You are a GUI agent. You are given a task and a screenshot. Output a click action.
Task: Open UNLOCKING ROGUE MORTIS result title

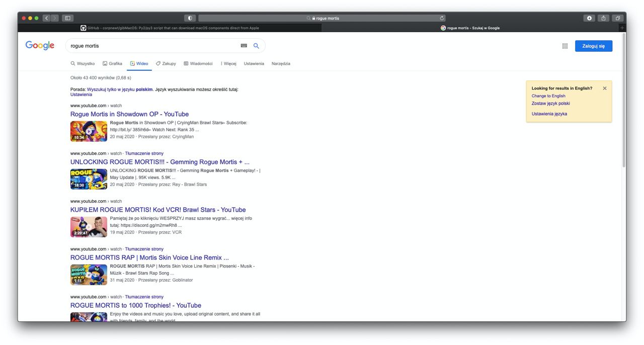click(x=160, y=162)
